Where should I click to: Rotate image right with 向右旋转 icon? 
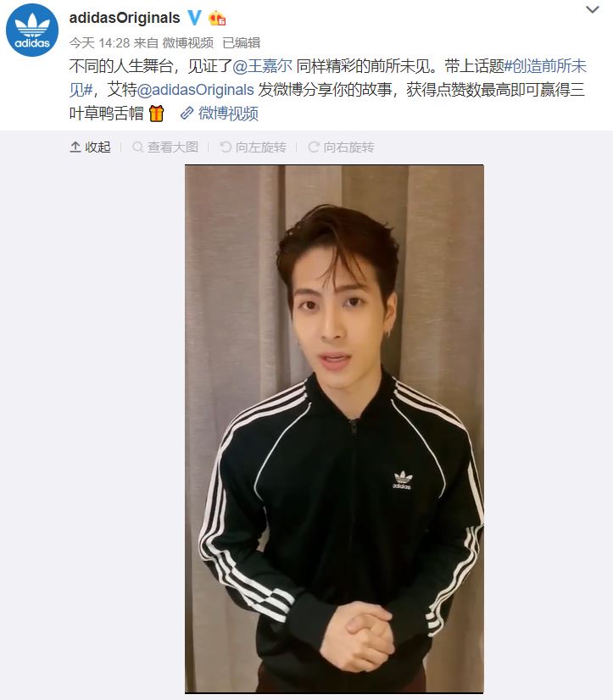coord(314,147)
